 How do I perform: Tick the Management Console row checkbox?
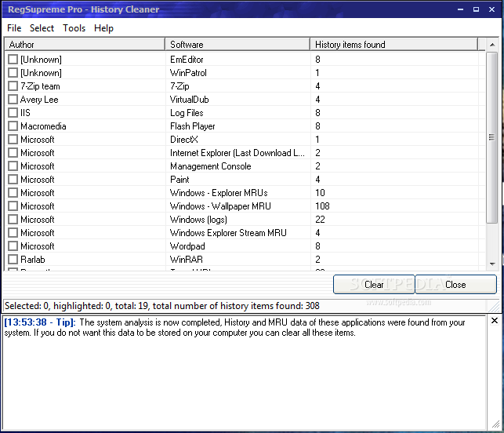pos(13,166)
